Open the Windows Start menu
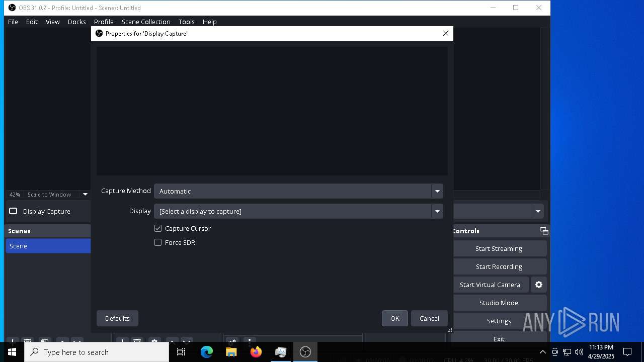644x362 pixels. 12,352
